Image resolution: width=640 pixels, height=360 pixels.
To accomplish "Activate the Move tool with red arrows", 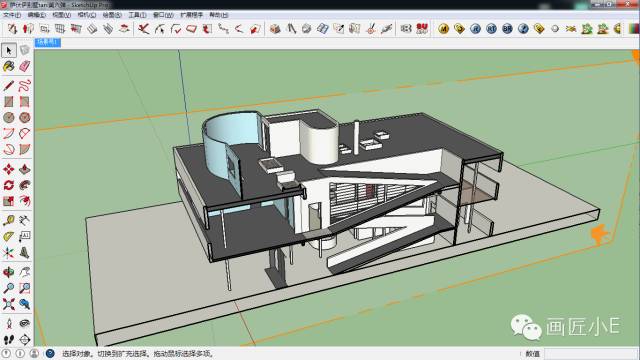I will pyautogui.click(x=9, y=169).
